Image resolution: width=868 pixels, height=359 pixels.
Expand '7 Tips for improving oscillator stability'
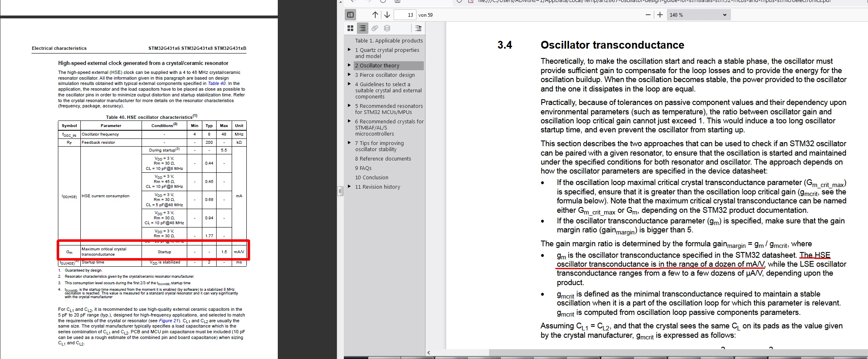coord(349,143)
